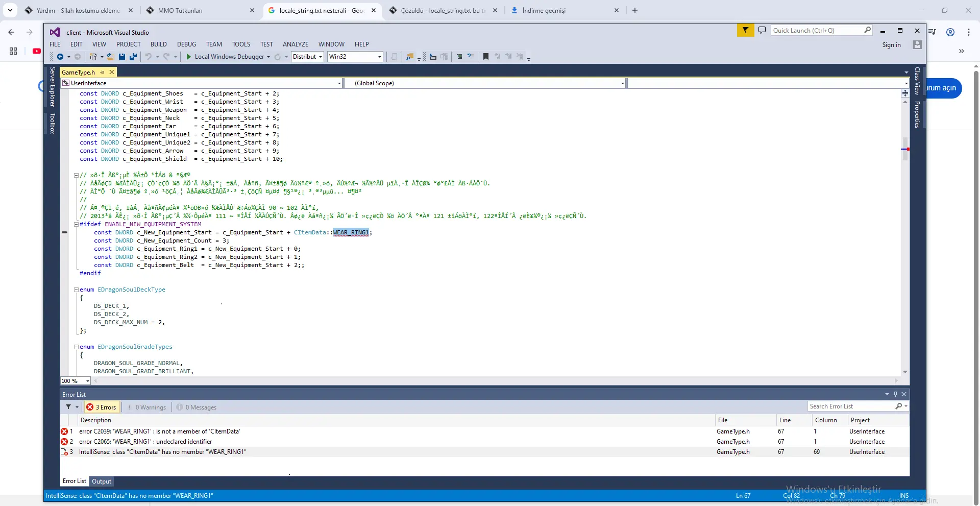Open the Send Feedback speech bubble icon
Viewport: 980px width, 506px height.
click(762, 30)
